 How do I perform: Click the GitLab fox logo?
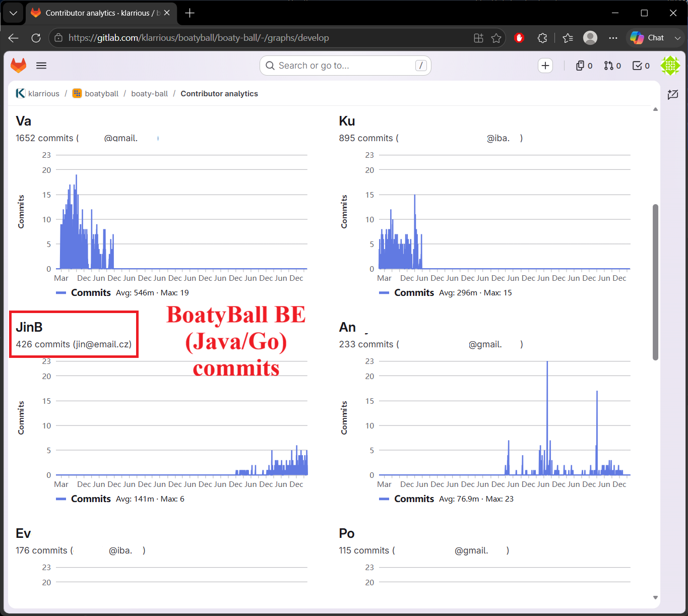click(x=19, y=66)
